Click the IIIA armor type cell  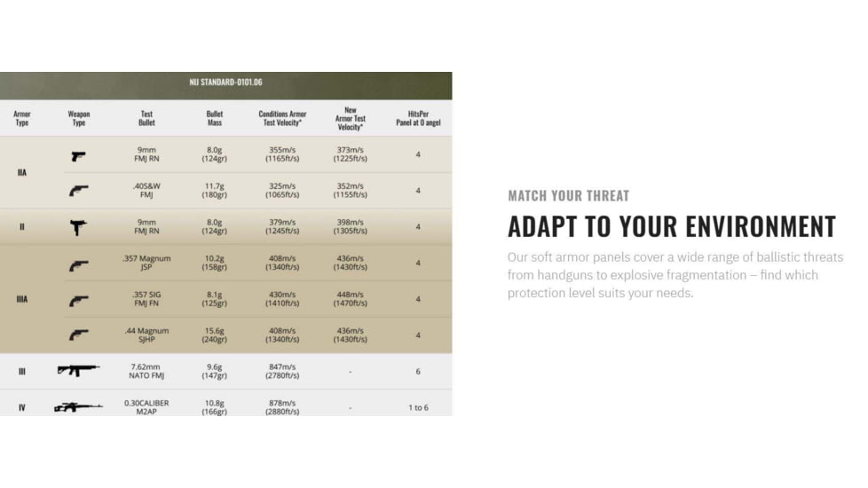pyautogui.click(x=22, y=300)
